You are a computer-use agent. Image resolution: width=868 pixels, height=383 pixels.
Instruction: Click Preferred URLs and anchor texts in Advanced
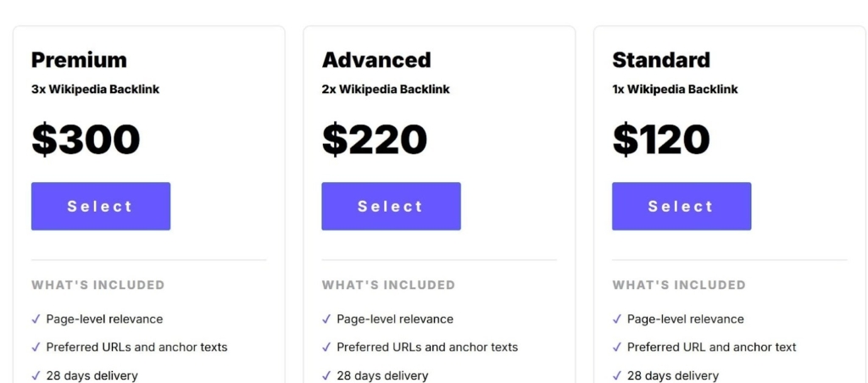(427, 347)
